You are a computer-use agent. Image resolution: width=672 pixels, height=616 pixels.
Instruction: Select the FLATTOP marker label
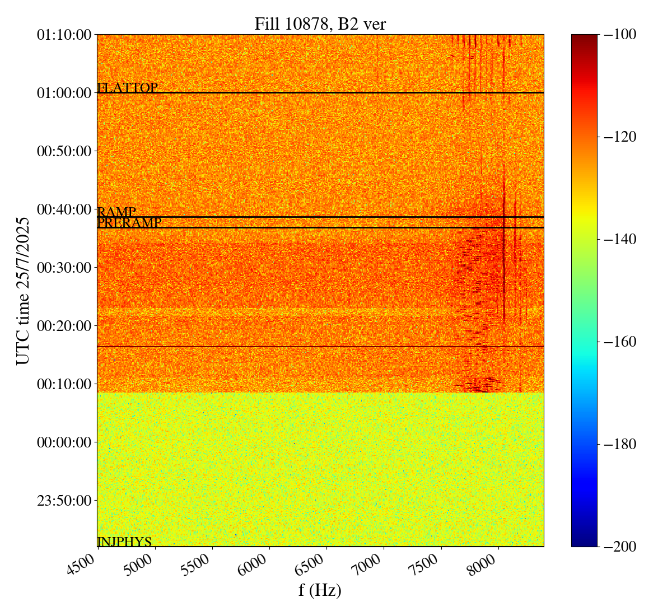pos(127,88)
